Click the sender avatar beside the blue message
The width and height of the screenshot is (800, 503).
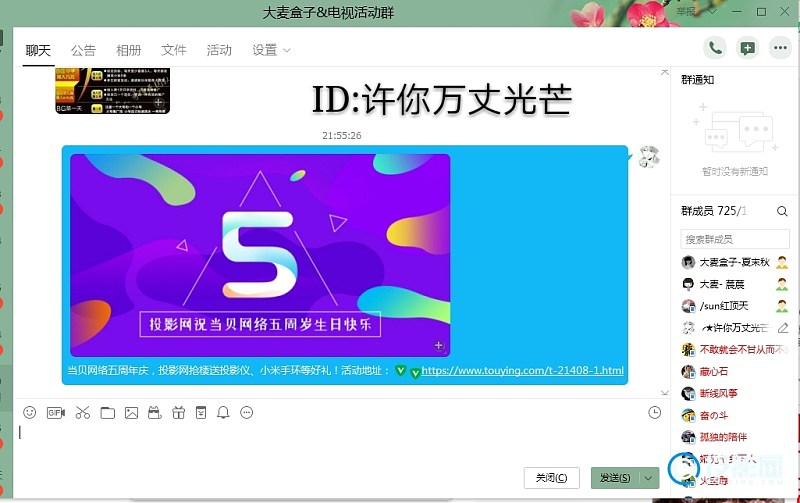click(x=649, y=157)
